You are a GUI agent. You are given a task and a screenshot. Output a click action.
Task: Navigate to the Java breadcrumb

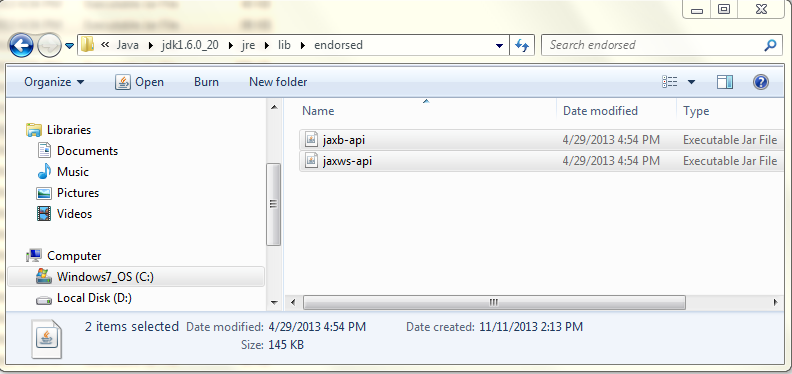pos(127,45)
